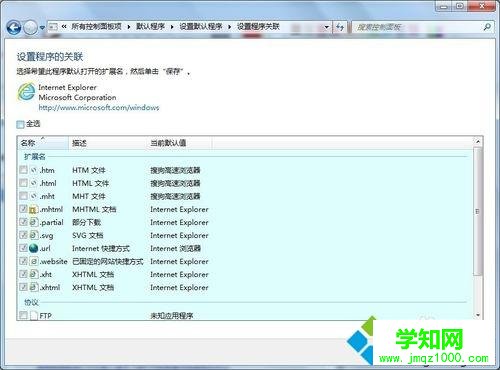Expand arrow after 默认程序 breadcrumb
This screenshot has height=370, width=500.
172,27
